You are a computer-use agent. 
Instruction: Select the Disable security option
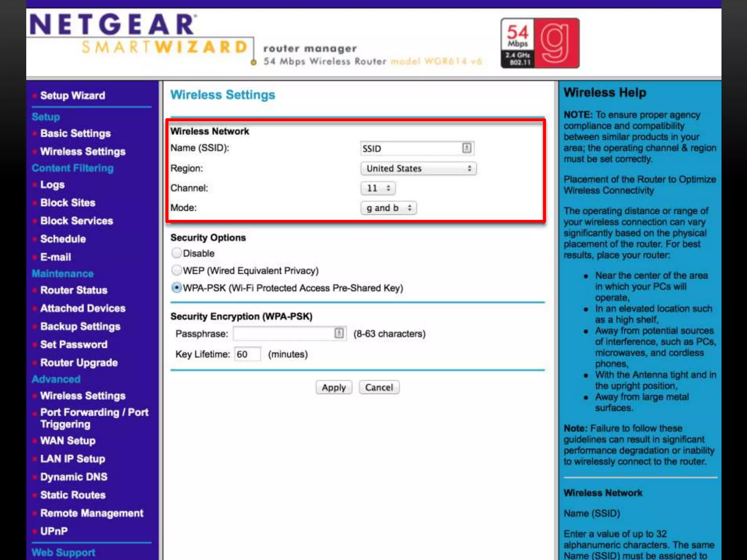click(177, 253)
